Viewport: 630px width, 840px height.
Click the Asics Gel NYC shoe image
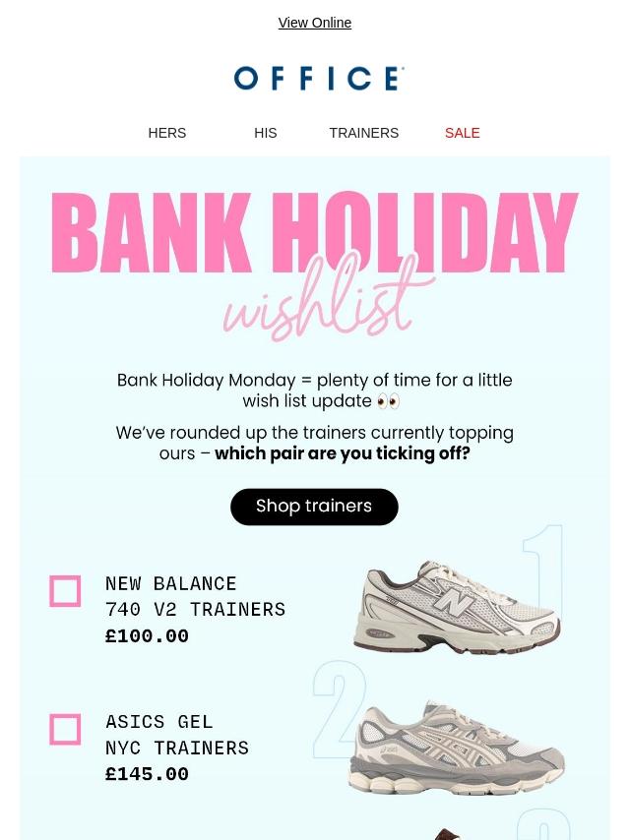pos(457,748)
